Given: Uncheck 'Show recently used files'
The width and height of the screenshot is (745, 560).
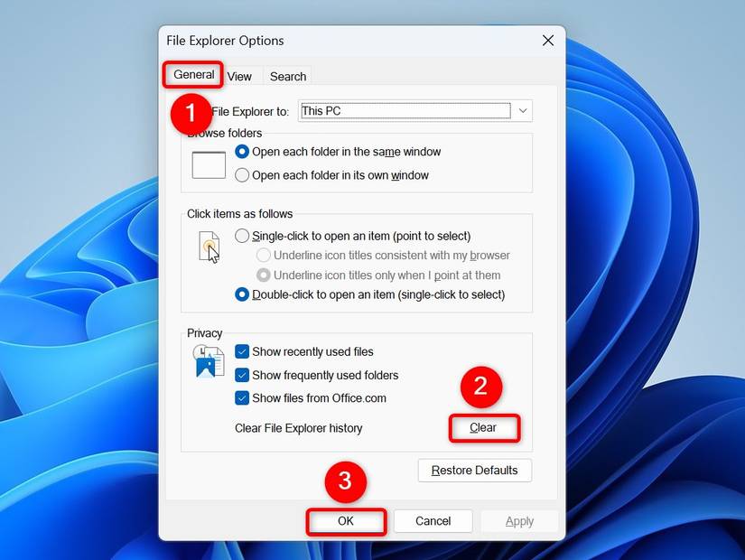Looking at the screenshot, I should point(242,351).
